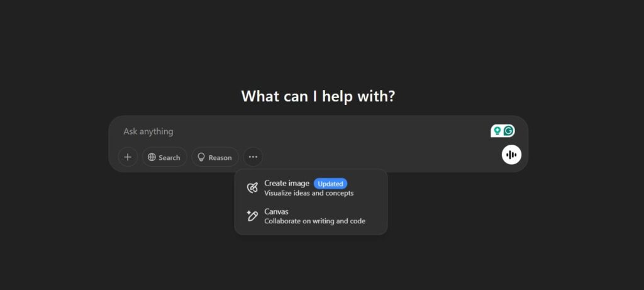Click the green Grammarly lightbulb icon
This screenshot has width=644, height=290.
point(497,131)
